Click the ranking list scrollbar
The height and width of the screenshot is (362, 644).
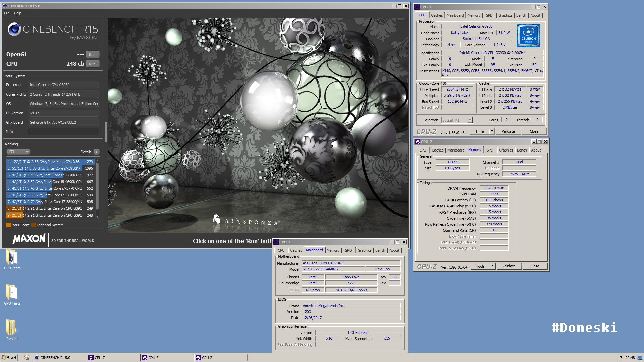[x=97, y=186]
